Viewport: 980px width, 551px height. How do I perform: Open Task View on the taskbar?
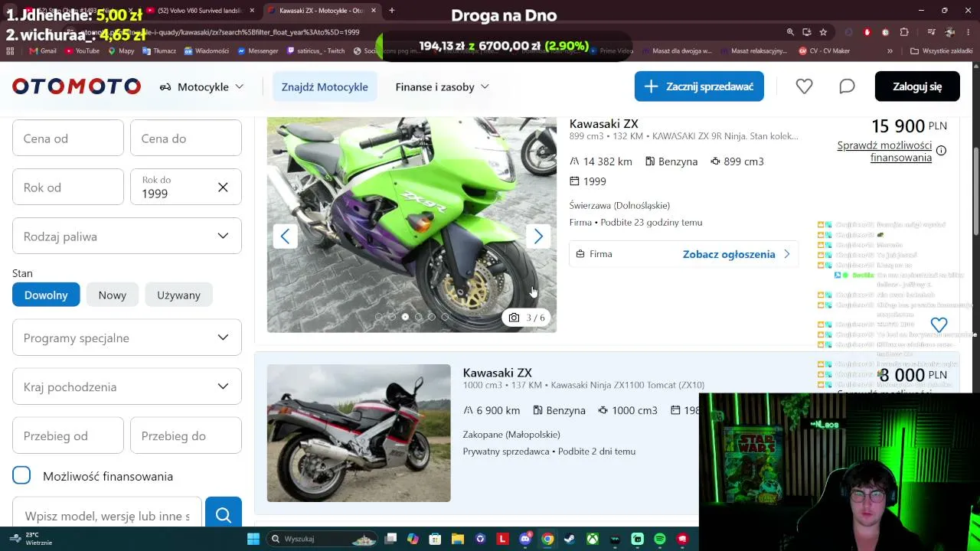click(x=390, y=539)
